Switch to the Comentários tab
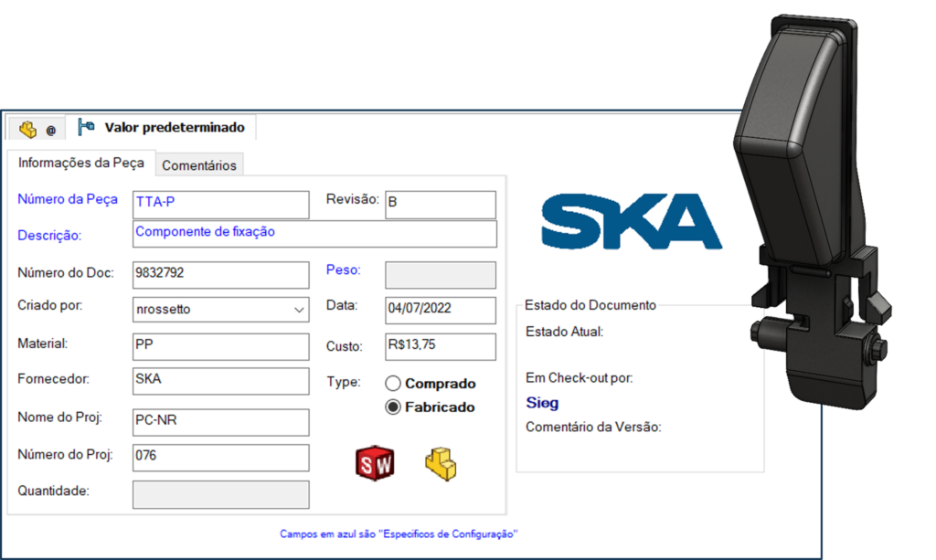The height and width of the screenshot is (560, 936). 198,165
